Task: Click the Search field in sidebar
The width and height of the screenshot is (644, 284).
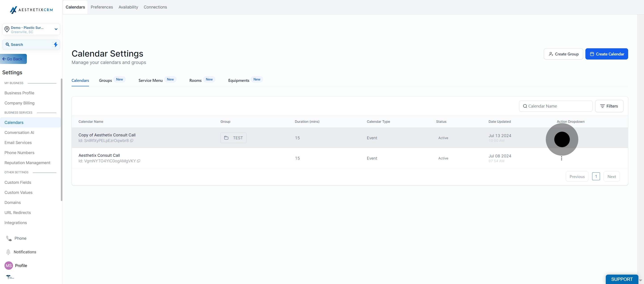Action: (x=31, y=45)
